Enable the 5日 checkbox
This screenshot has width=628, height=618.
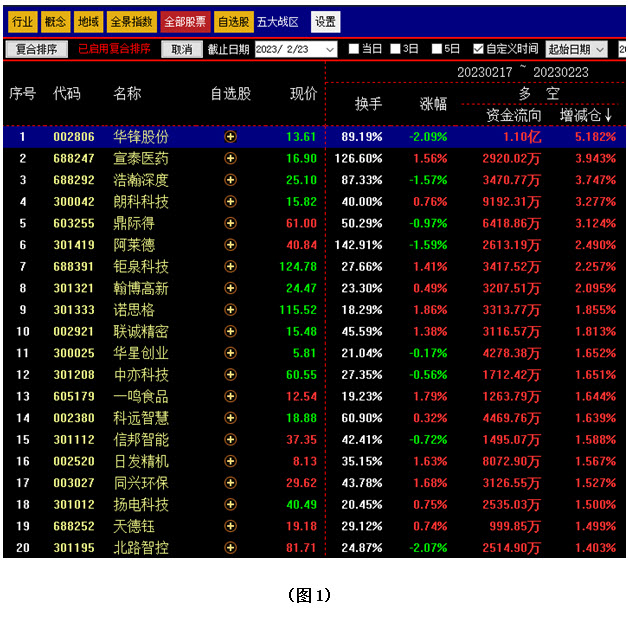point(437,49)
